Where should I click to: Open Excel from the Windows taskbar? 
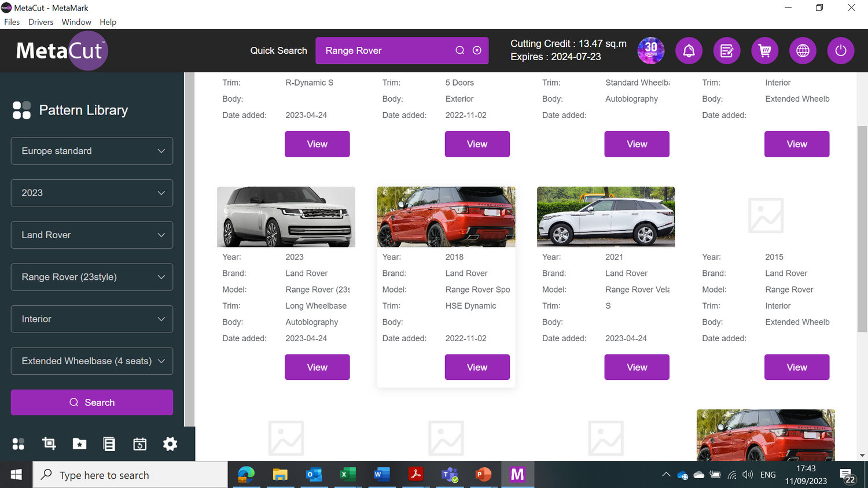(347, 475)
